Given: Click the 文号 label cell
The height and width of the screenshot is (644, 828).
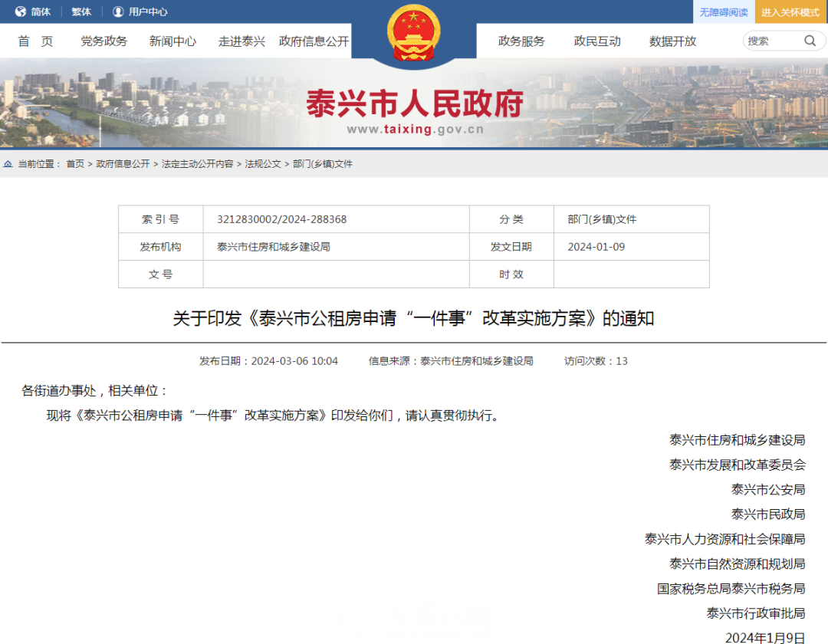Looking at the screenshot, I should [x=160, y=274].
